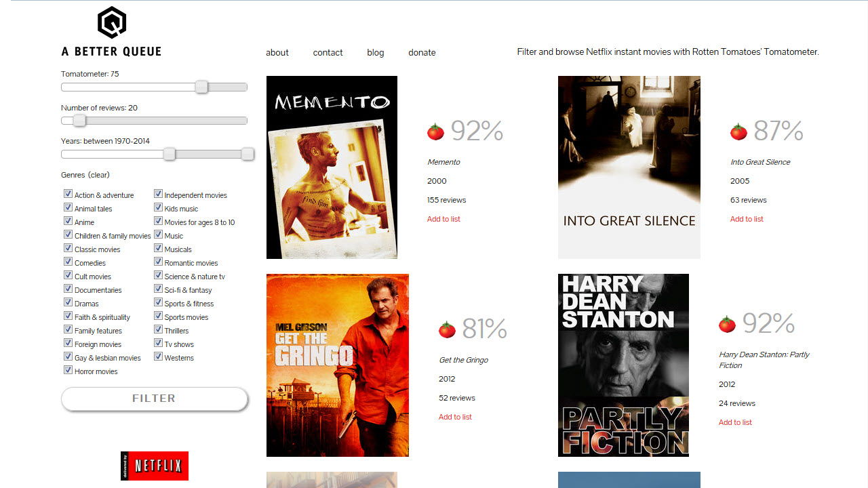Image resolution: width=868 pixels, height=488 pixels.
Task: Uncheck the Westerns genre
Action: (158, 357)
